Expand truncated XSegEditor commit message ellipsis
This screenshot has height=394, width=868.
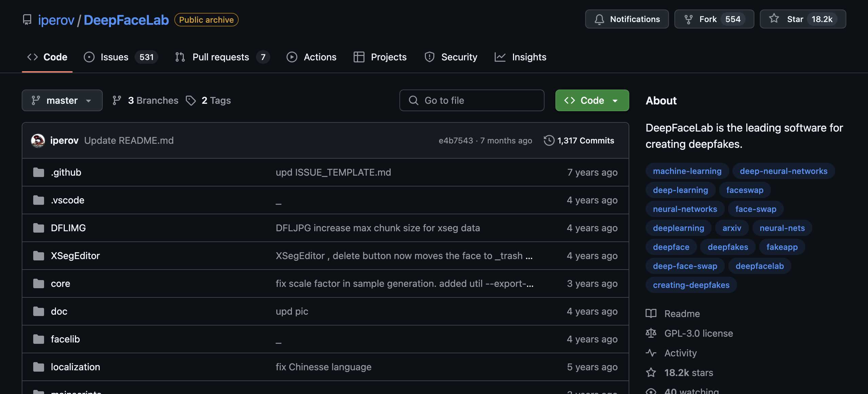pos(529,256)
